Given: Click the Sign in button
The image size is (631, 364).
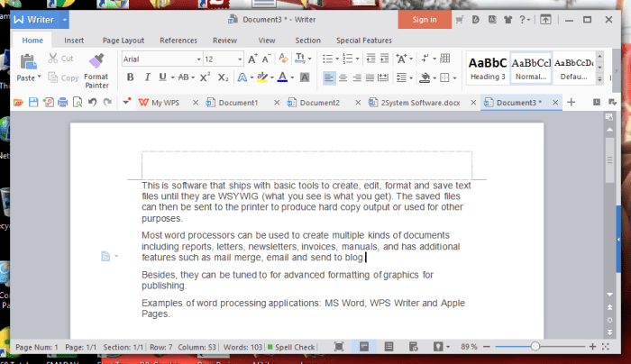Looking at the screenshot, I should (x=424, y=20).
